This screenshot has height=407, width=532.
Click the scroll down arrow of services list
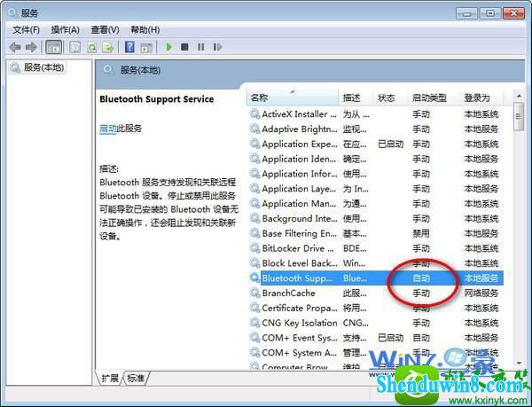[519, 363]
